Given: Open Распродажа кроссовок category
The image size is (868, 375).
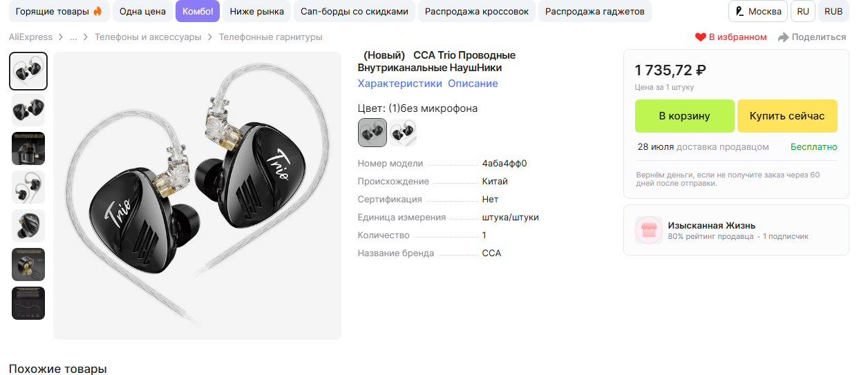Looking at the screenshot, I should [477, 12].
